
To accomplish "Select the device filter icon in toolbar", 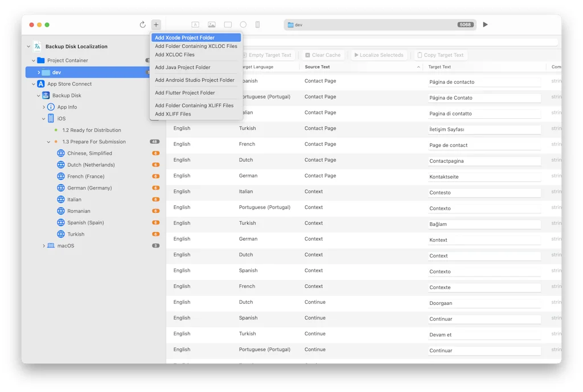I will 257,24.
